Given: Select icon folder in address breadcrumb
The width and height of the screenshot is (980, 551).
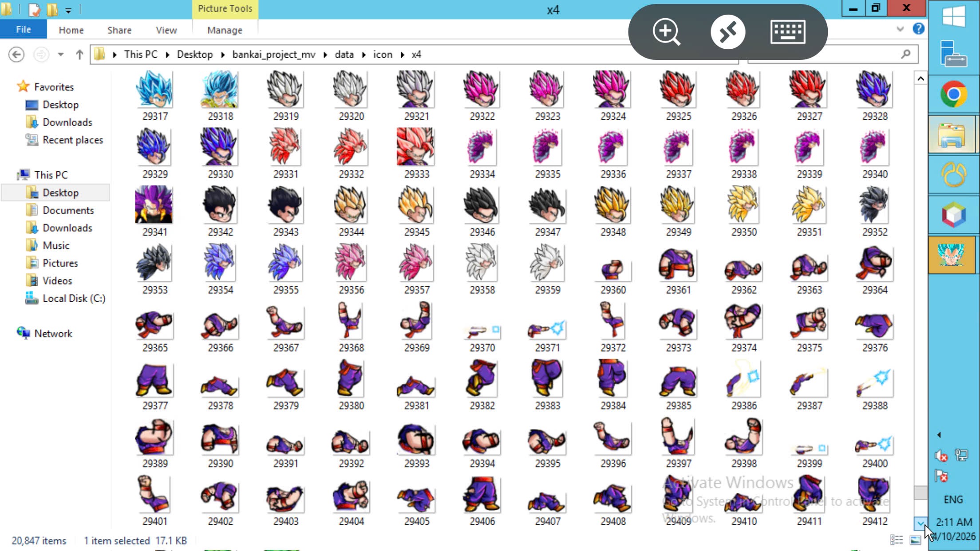Looking at the screenshot, I should point(383,55).
